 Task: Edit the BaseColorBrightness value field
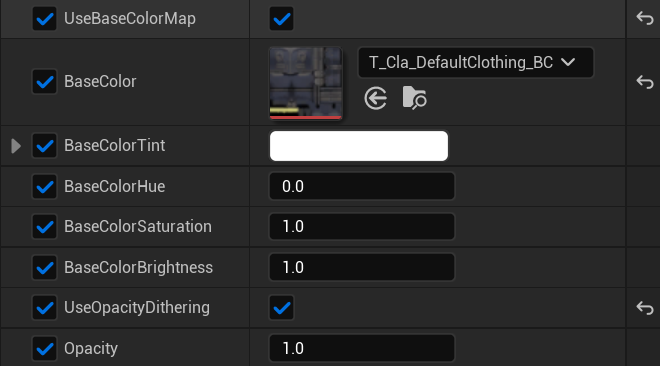tap(362, 267)
